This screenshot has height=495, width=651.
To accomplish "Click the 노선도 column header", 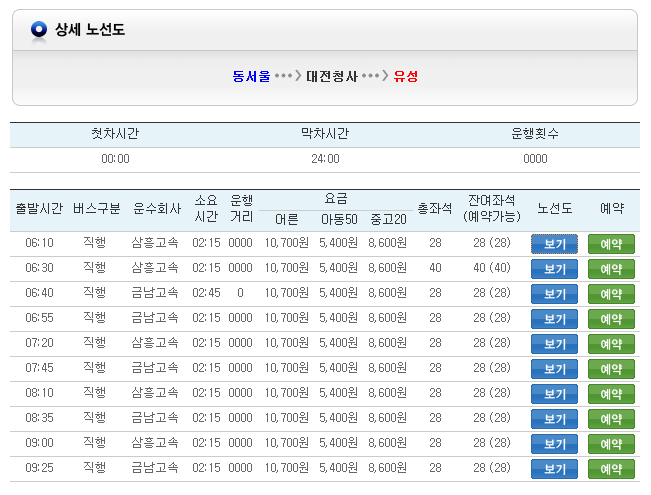I will coord(554,208).
